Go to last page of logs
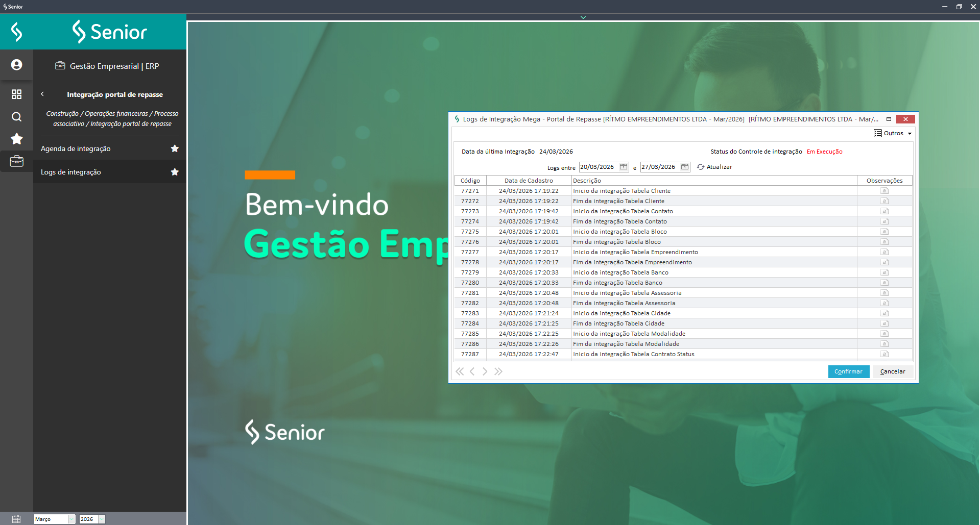The height and width of the screenshot is (525, 980). coord(498,371)
